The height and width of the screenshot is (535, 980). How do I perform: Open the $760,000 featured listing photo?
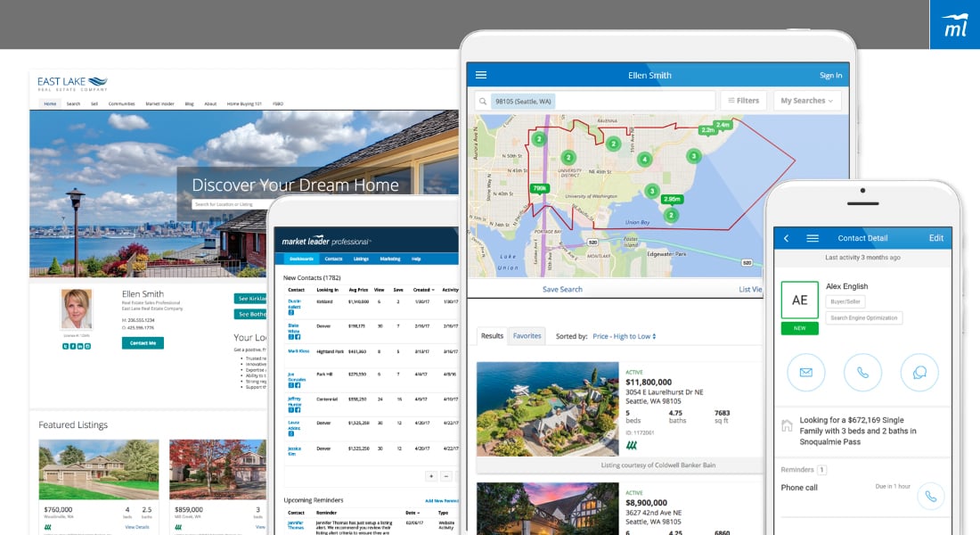(99, 469)
